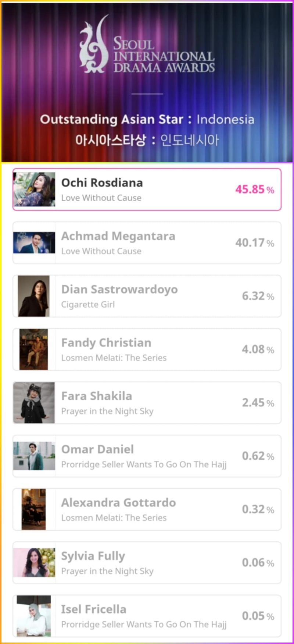Click the Fandy Christian name label

[x=106, y=343]
